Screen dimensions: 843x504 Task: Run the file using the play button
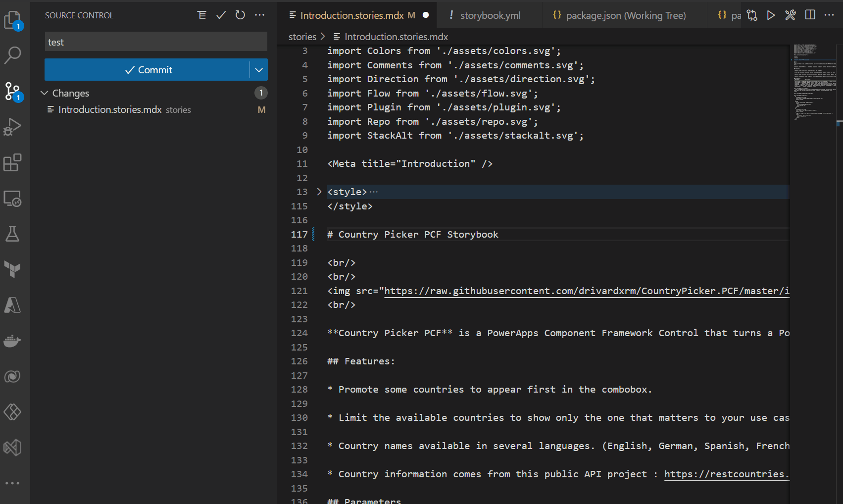pos(770,15)
